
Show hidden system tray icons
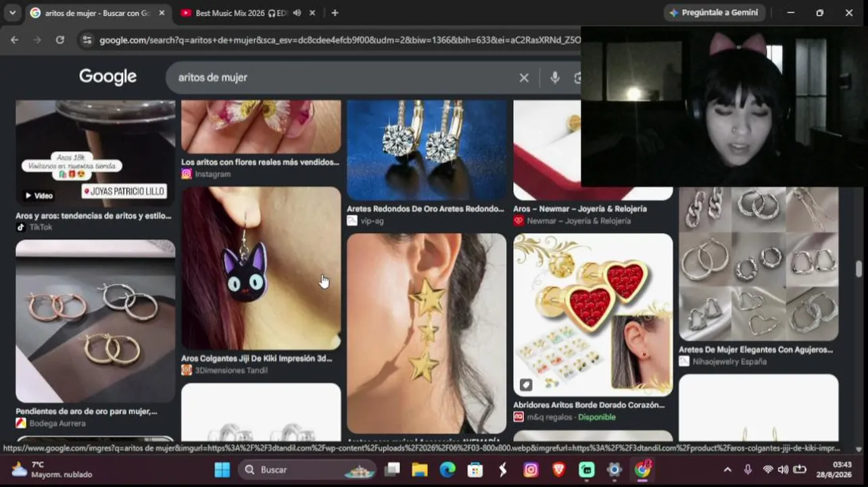click(x=727, y=469)
